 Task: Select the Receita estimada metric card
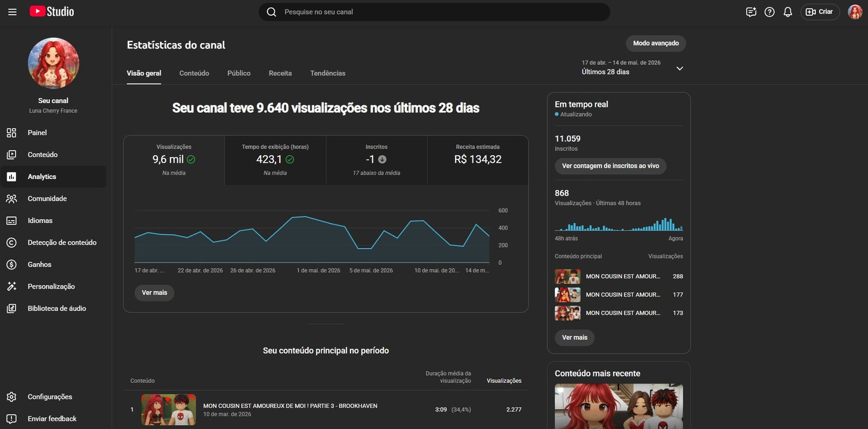(x=478, y=161)
